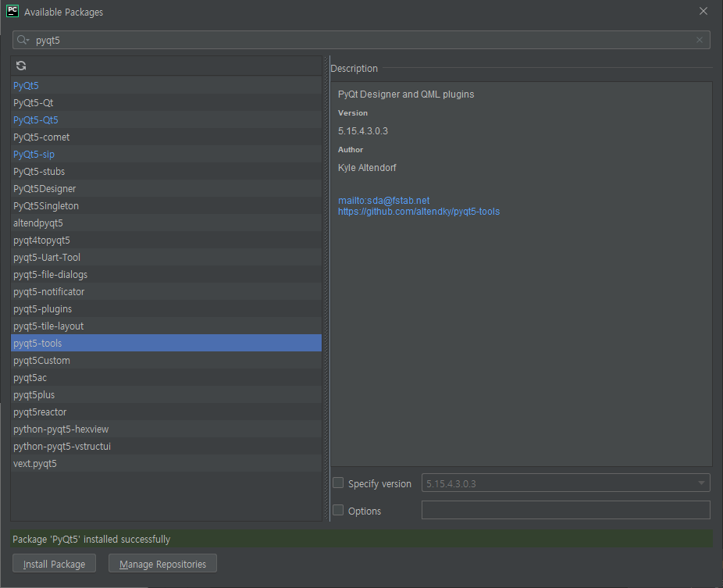Viewport: 723px width, 588px height.
Task: Select the PyQt5-Qt package
Action: pos(166,103)
